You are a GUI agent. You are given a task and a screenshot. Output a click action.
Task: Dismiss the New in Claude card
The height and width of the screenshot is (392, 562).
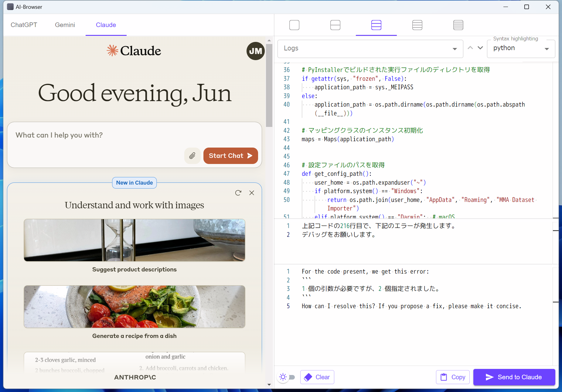pyautogui.click(x=252, y=193)
